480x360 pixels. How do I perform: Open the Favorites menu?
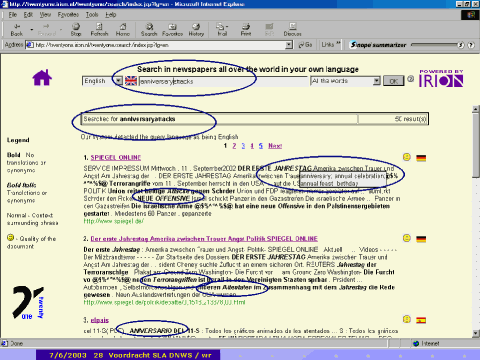coord(68,15)
